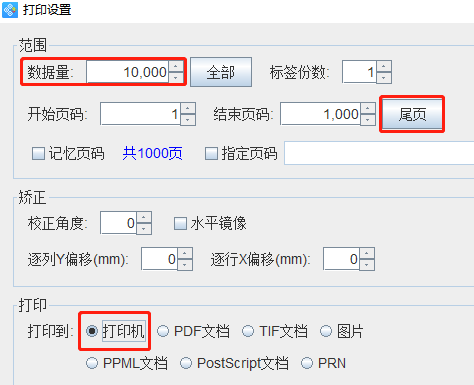Click the 共1000页 blue text
The image size is (474, 385).
[x=152, y=153]
